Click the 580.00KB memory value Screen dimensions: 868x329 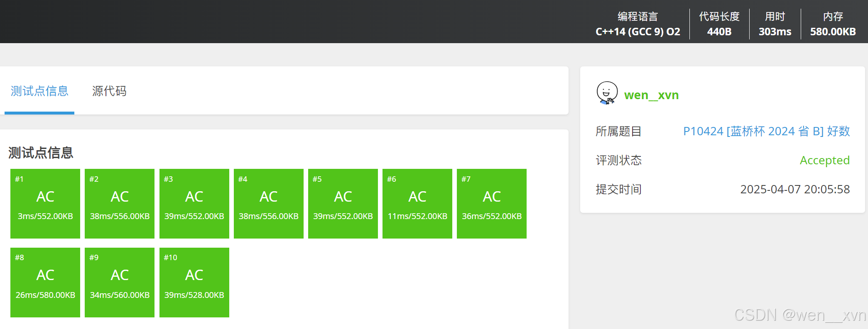(x=833, y=32)
